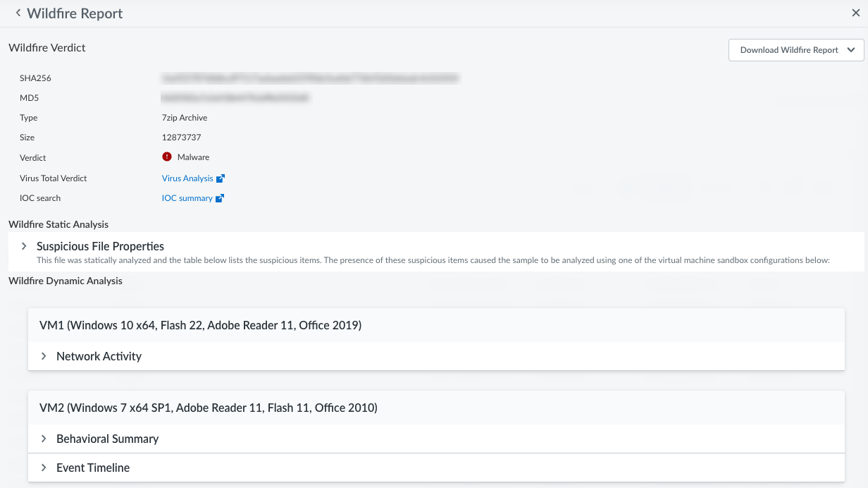Click the external link icon next to IOC summary
This screenshot has width=868, height=488.
[220, 198]
